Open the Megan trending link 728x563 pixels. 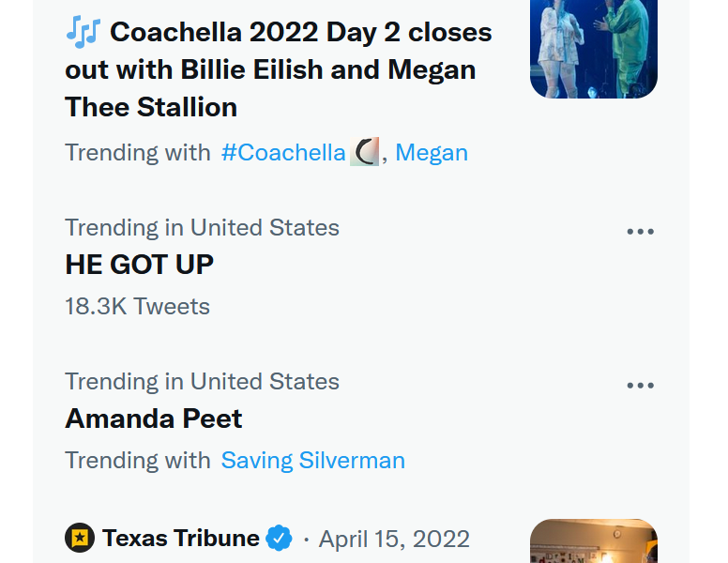431,152
